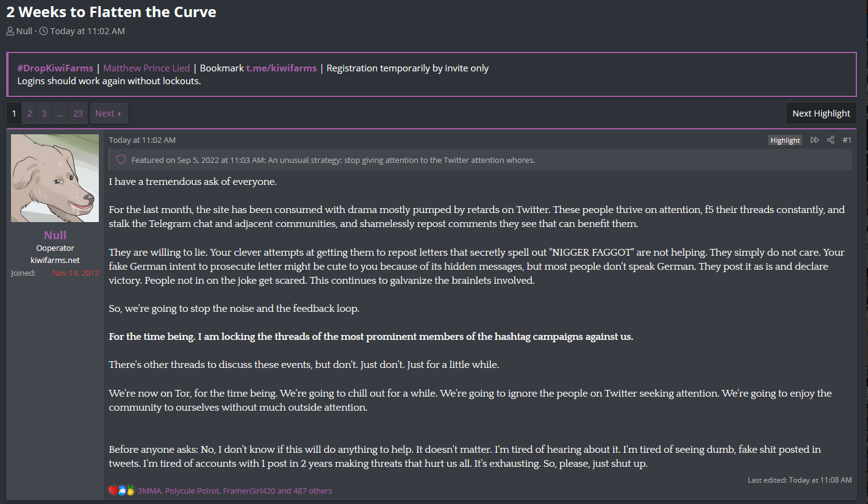Open the Matthew Prince Lied link

146,68
